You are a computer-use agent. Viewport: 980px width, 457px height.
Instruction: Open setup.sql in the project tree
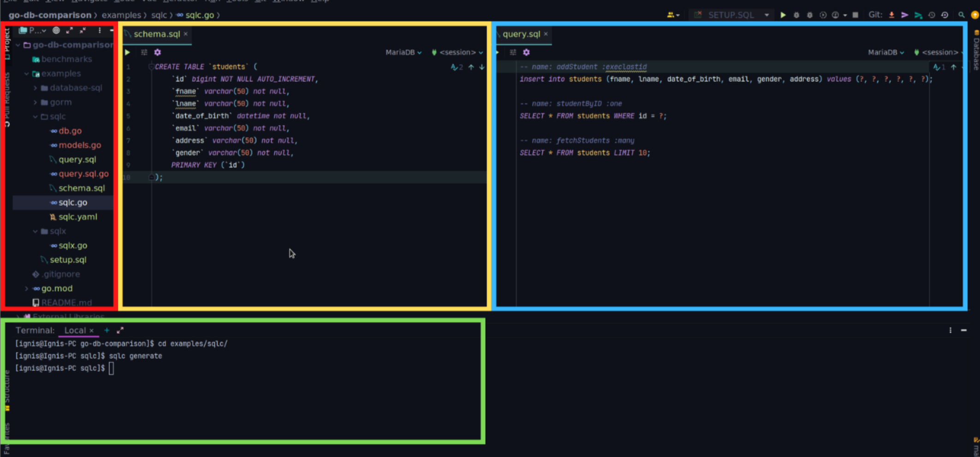point(68,259)
